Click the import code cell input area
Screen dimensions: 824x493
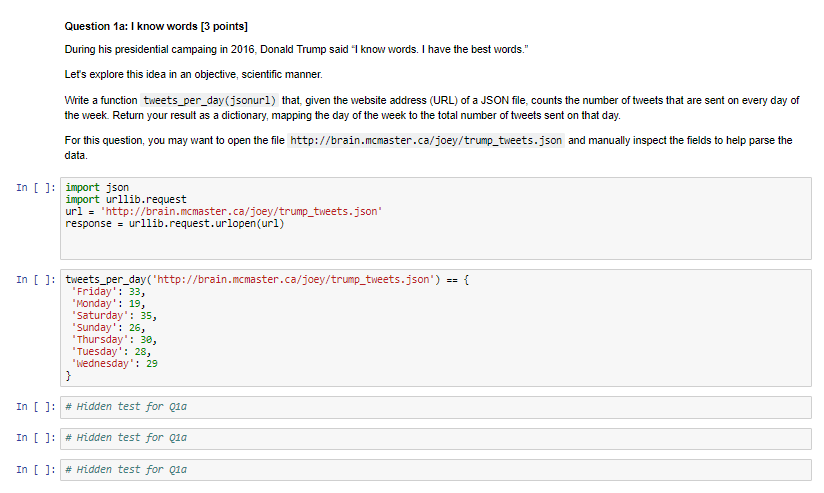[x=436, y=218]
